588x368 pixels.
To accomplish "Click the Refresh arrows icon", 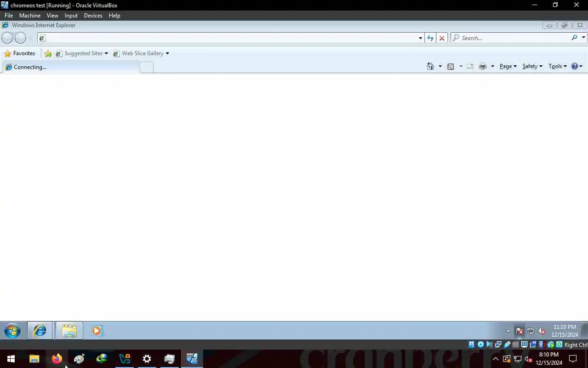I will click(430, 38).
